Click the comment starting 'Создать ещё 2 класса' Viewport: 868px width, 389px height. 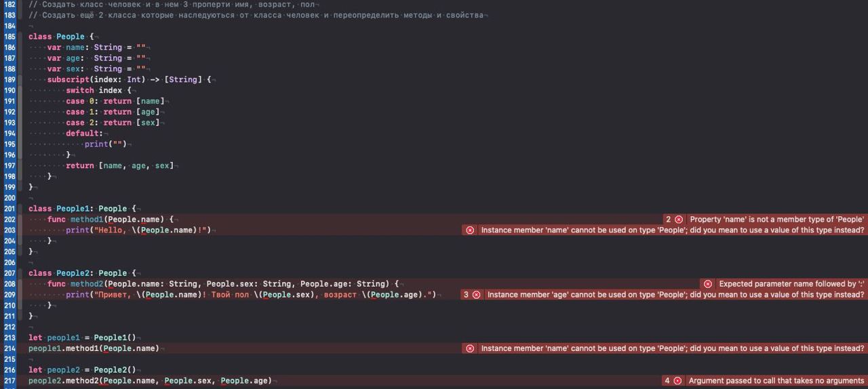(x=256, y=15)
